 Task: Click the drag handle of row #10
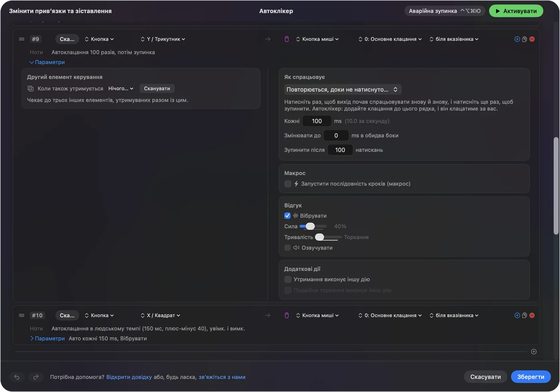(x=22, y=315)
